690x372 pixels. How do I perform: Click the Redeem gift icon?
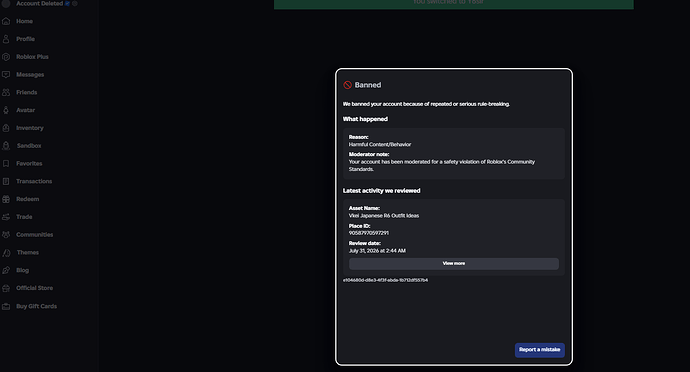(6, 199)
